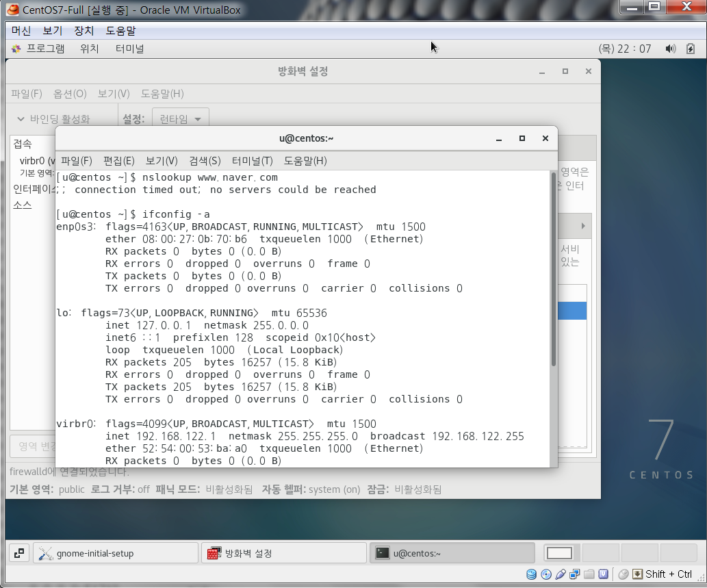This screenshot has height=588, width=707.
Task: Click the virtualization CPU chip icon
Action: click(x=603, y=574)
